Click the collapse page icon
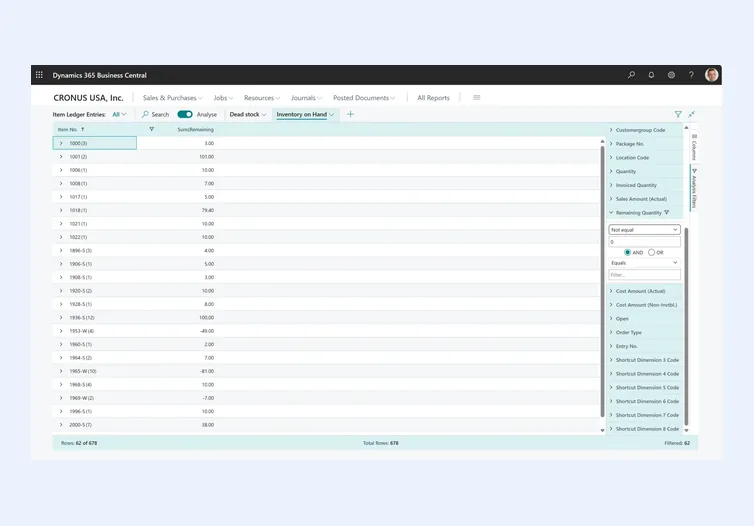The height and width of the screenshot is (526, 754). tap(691, 114)
